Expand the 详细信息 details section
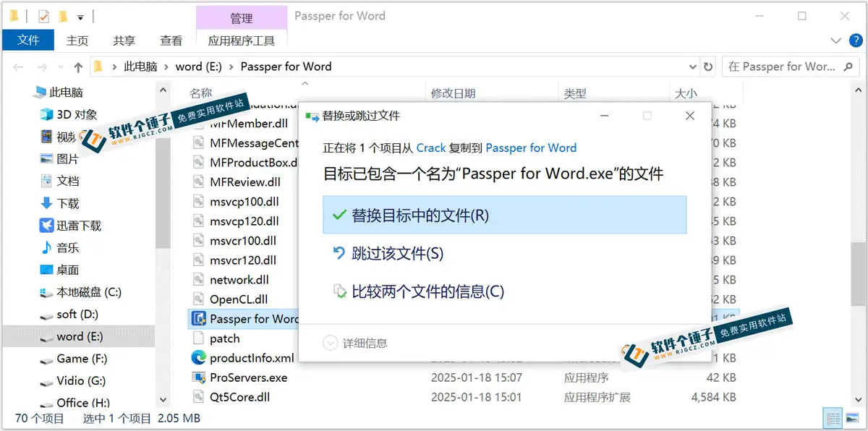 click(x=356, y=343)
